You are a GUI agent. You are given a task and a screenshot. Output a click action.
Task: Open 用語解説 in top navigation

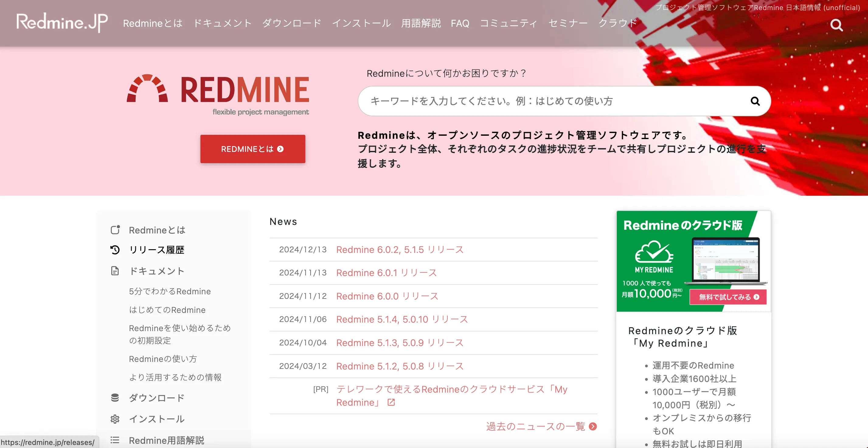pos(421,23)
